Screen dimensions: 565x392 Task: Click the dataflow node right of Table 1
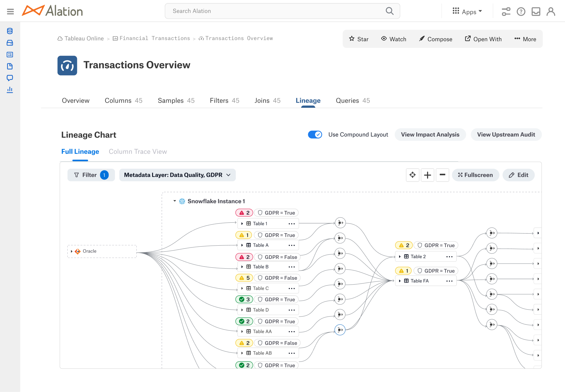tap(340, 223)
